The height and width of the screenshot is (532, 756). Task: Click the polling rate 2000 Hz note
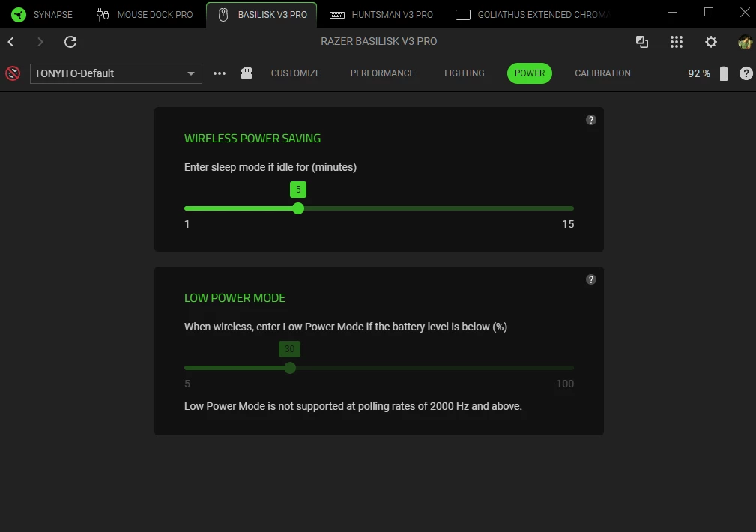(x=353, y=406)
